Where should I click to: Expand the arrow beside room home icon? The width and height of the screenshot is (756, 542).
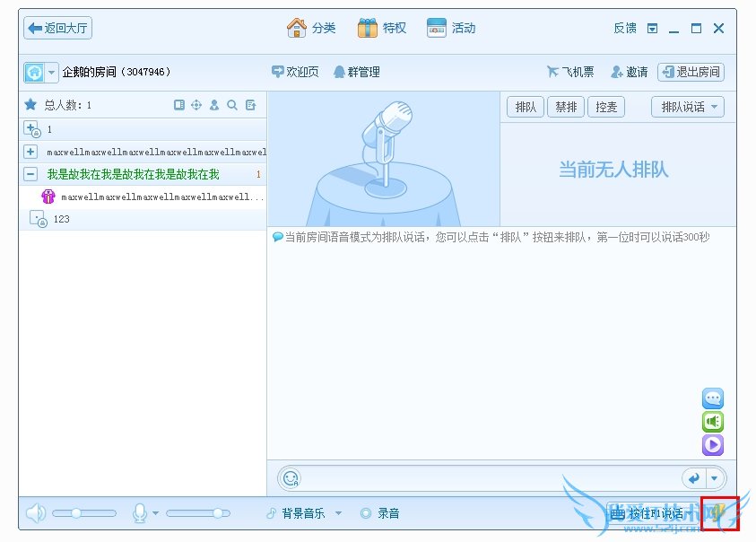click(x=52, y=73)
